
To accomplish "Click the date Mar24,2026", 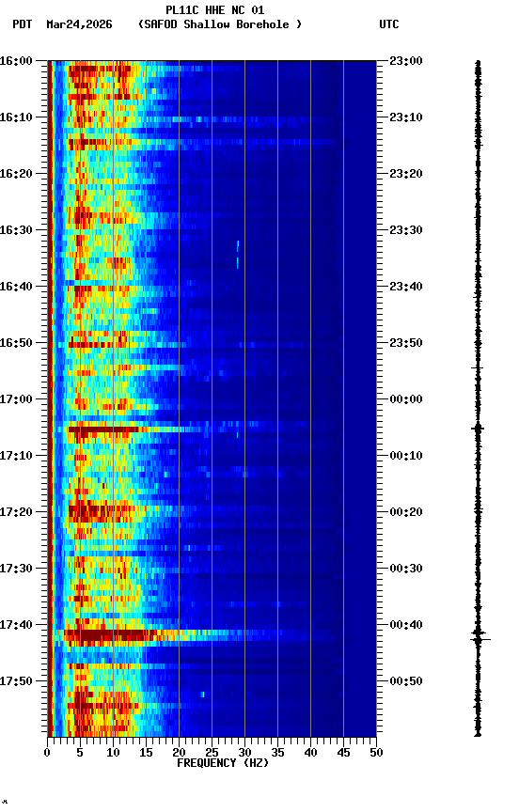I will 79,24.
